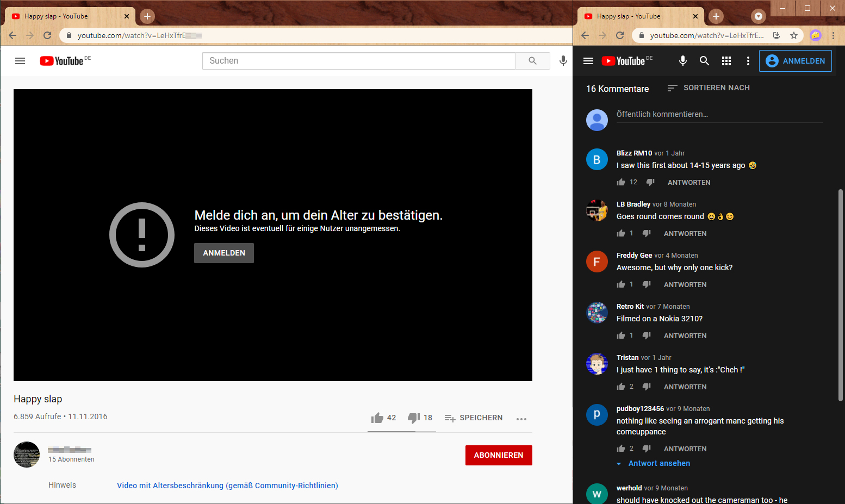Open the Chrome menu in the right window

(x=833, y=35)
